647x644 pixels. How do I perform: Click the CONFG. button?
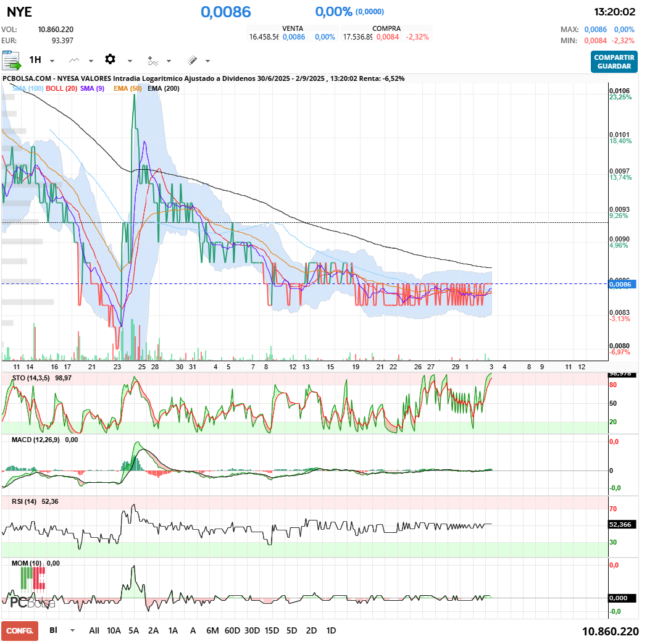(20, 631)
